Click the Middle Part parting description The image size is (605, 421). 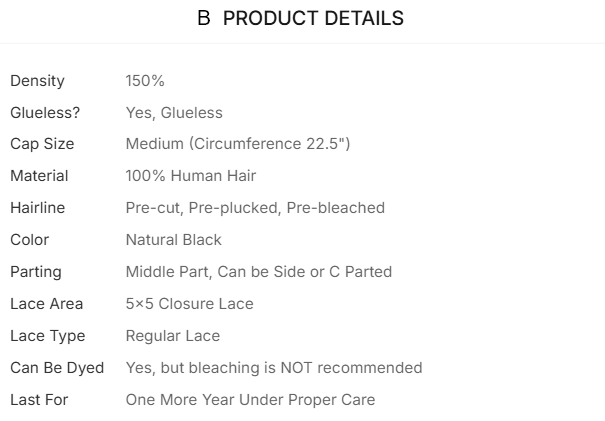[259, 272]
